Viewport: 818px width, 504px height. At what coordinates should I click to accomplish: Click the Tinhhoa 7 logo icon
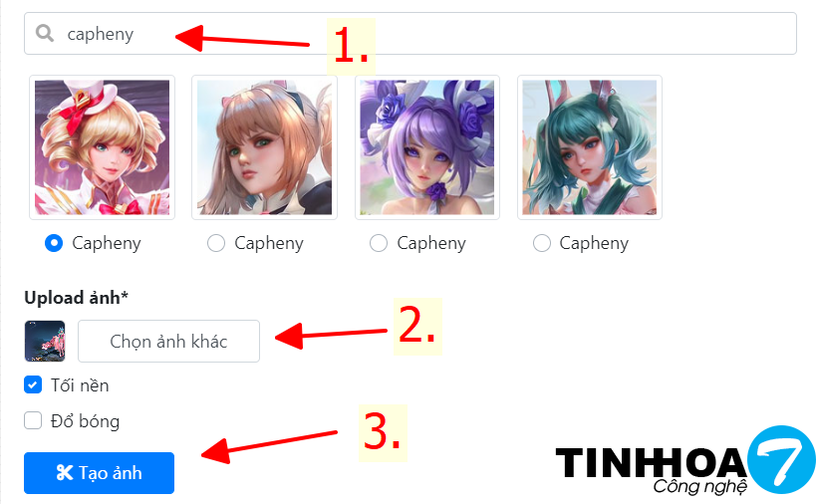pos(781,459)
